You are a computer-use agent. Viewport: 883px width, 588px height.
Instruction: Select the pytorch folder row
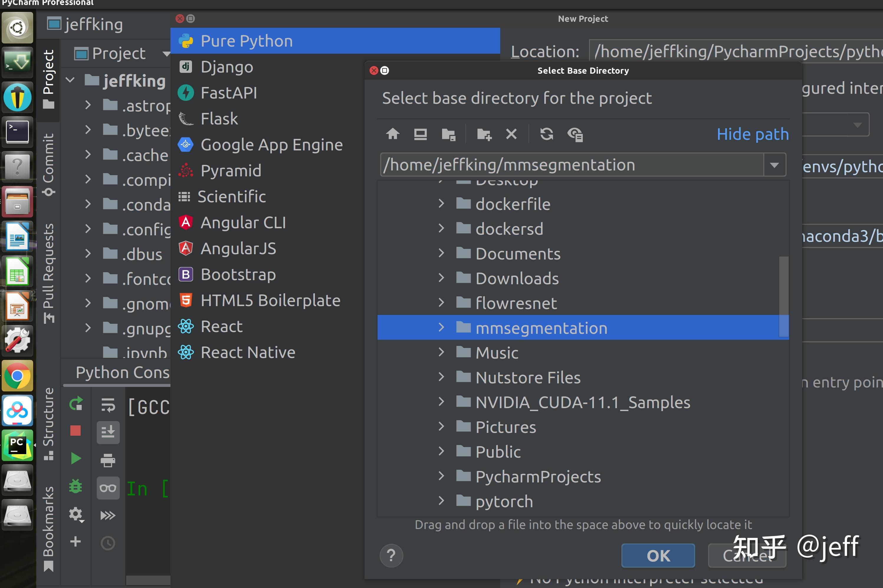583,501
